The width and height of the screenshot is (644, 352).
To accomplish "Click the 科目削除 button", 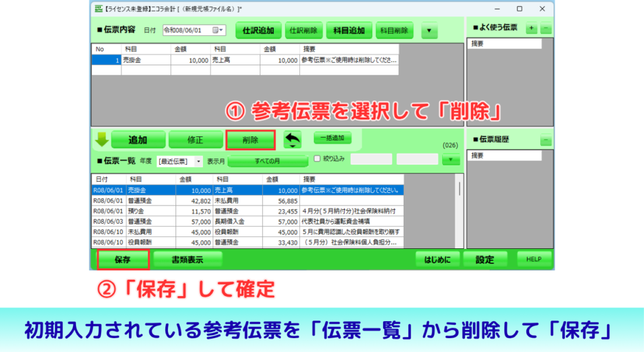I will point(394,30).
